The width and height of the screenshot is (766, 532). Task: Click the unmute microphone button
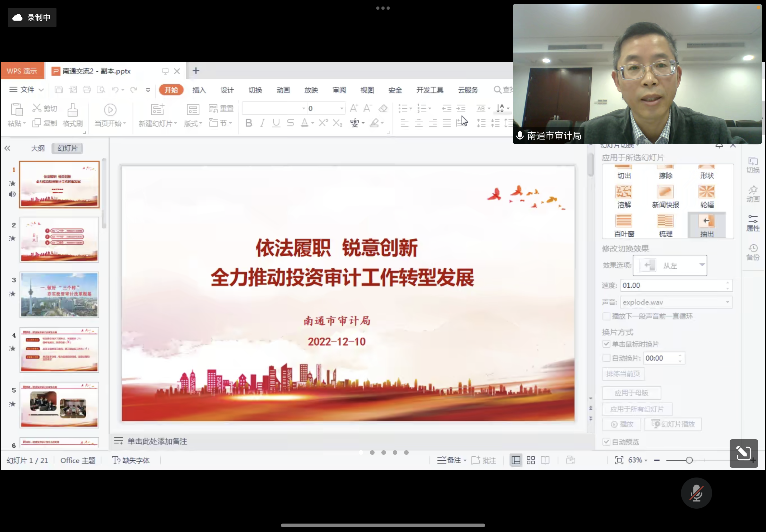point(696,493)
